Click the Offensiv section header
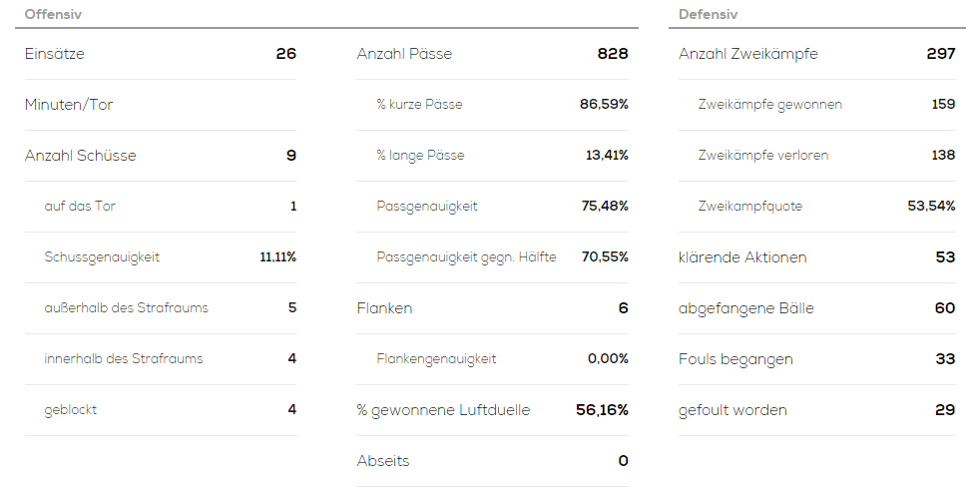980x493 pixels. point(53,14)
